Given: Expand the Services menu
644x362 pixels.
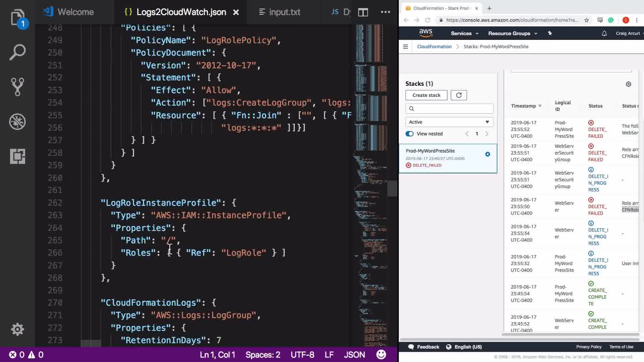Looking at the screenshot, I should tap(465, 34).
